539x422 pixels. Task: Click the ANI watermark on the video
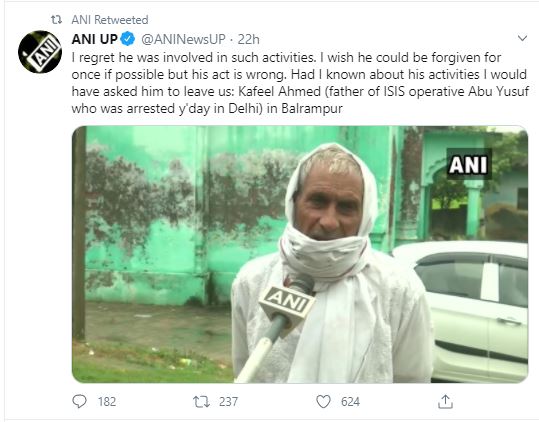(469, 164)
